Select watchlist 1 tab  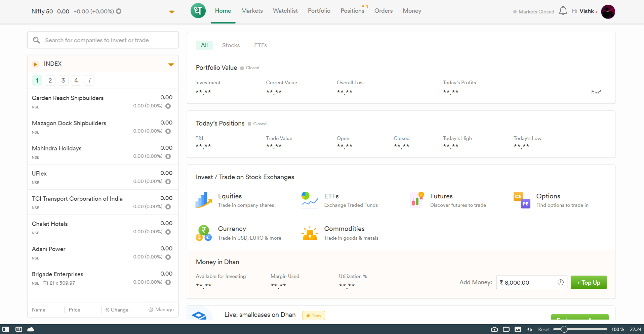coord(37,81)
